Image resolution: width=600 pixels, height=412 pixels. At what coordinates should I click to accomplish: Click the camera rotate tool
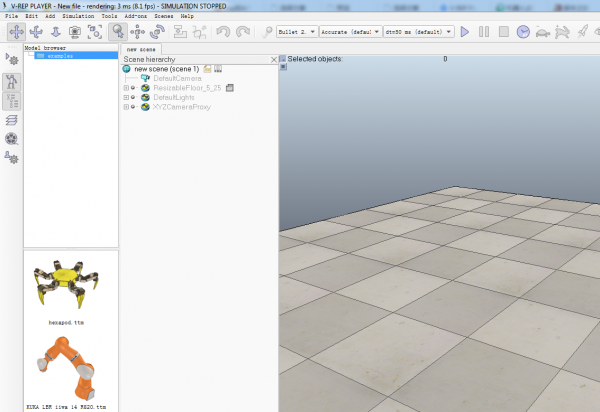click(35, 32)
